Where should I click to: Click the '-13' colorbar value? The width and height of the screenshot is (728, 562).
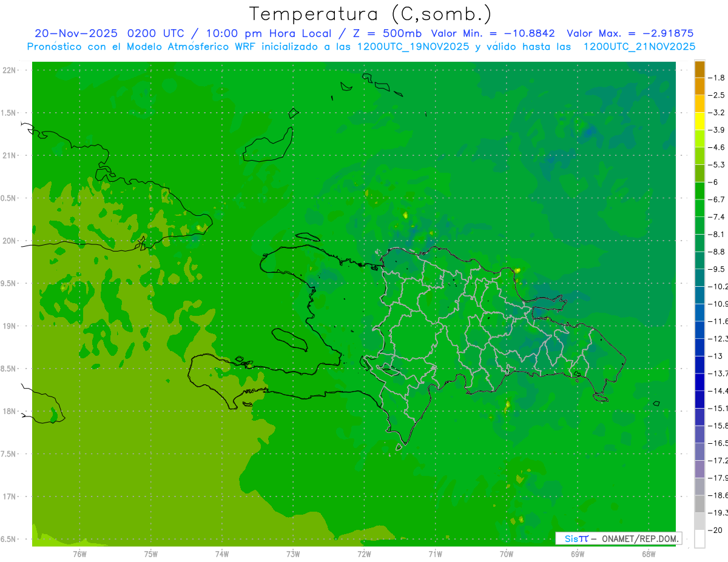716,356
